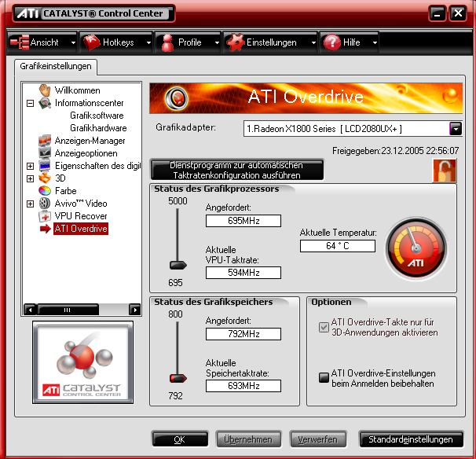Viewport: 476px width, 459px height.
Task: Click the 64 °C temperature field
Action: [338, 246]
